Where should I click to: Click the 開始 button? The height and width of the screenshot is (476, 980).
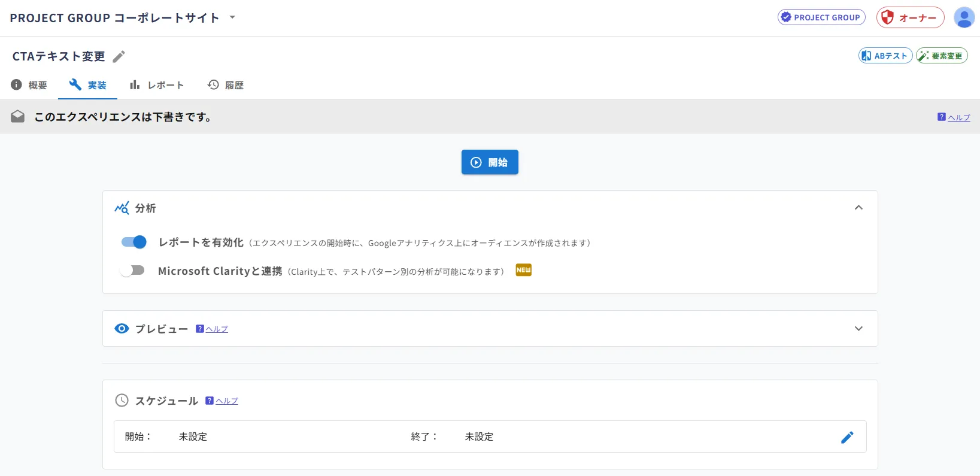[490, 162]
